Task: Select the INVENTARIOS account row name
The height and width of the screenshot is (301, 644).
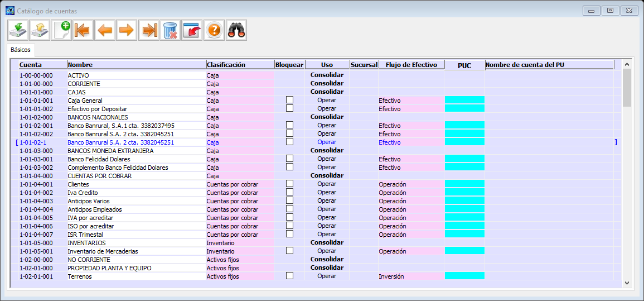Action: (x=86, y=243)
